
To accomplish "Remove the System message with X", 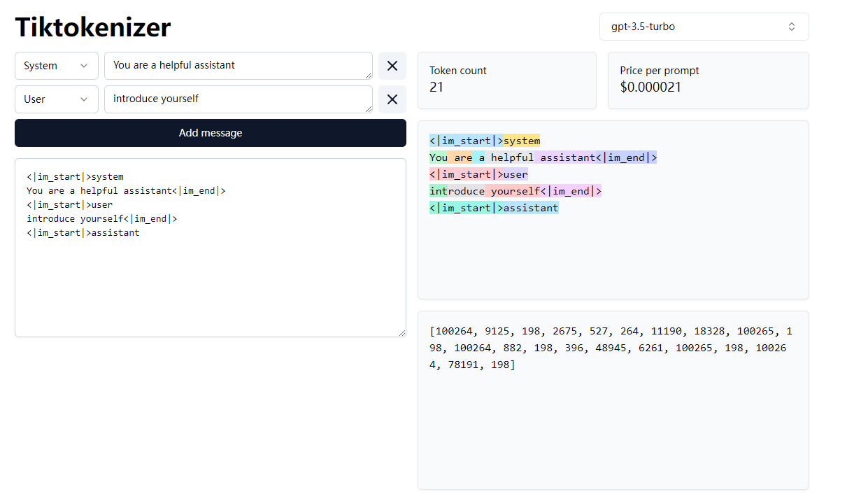I will click(392, 66).
